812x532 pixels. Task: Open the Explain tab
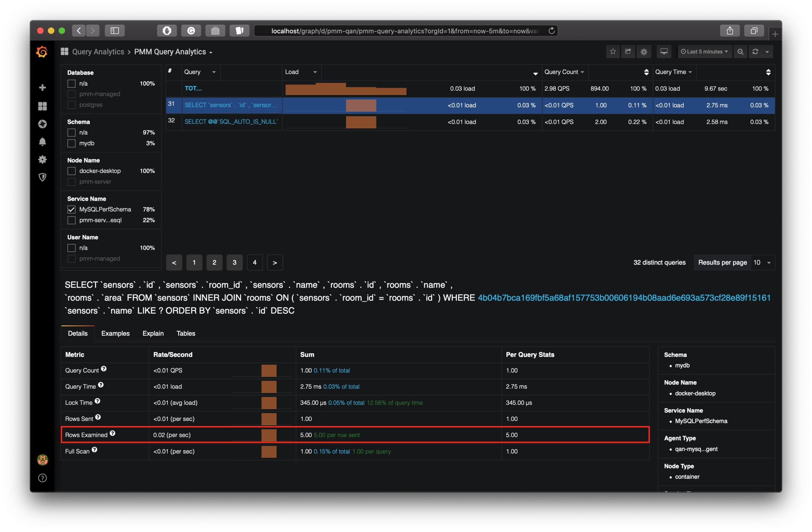[x=153, y=333]
